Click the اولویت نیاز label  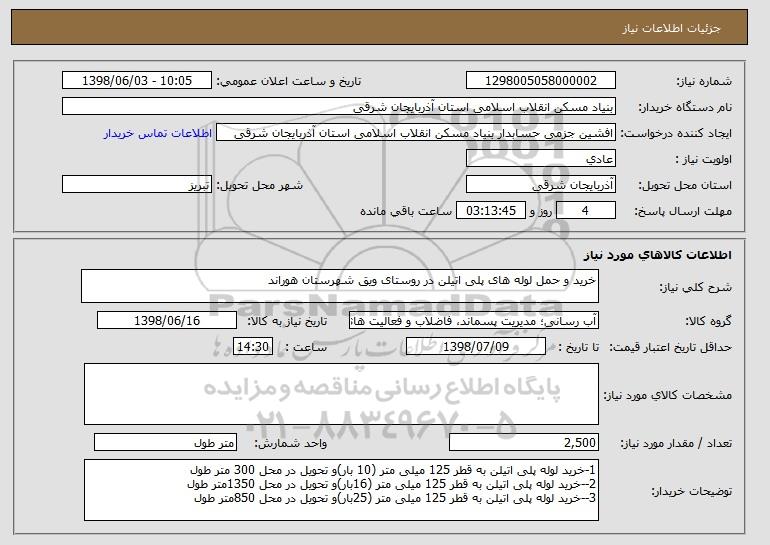point(703,160)
